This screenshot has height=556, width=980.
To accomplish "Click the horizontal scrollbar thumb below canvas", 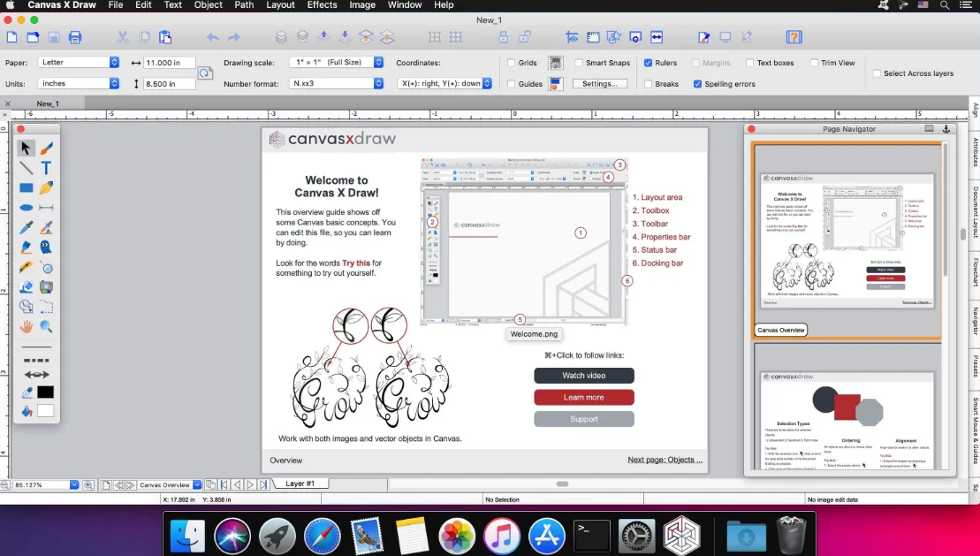I will (563, 484).
